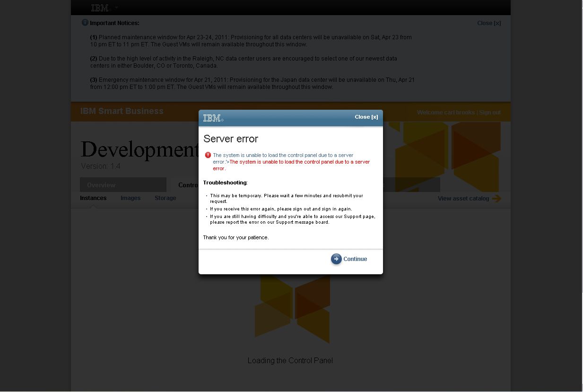The image size is (583, 392).
Task: Click the red error icon in the dialog
Action: click(x=208, y=155)
